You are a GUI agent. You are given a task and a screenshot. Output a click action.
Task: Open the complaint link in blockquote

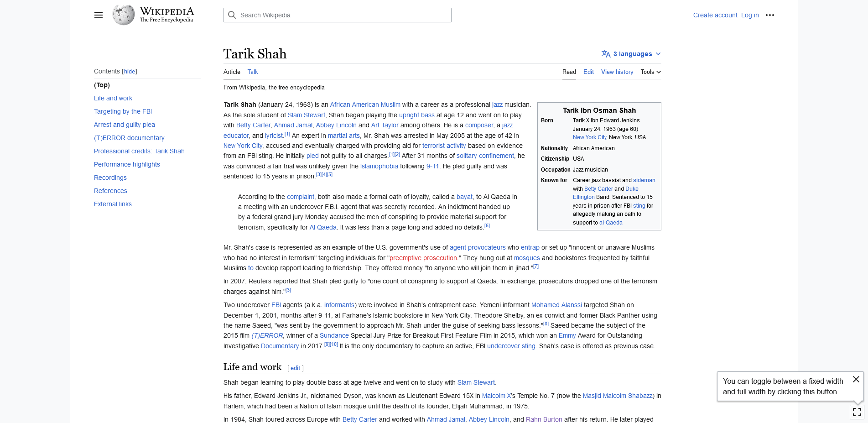point(301,197)
